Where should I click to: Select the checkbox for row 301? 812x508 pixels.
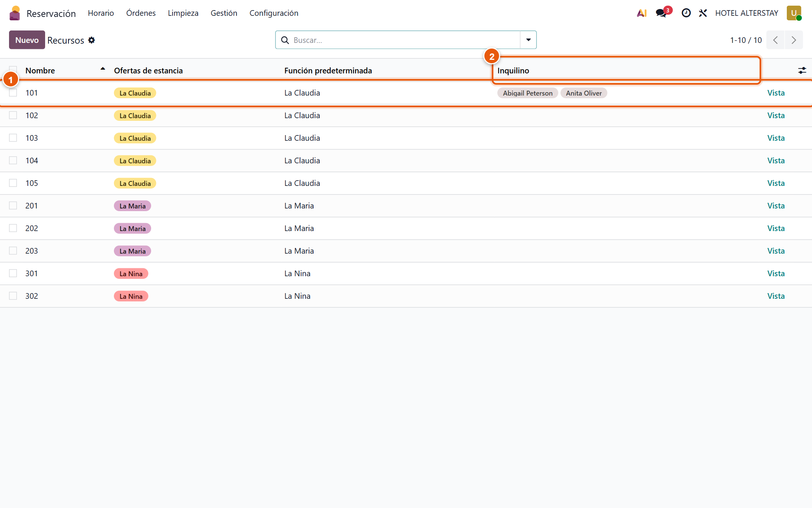pyautogui.click(x=13, y=273)
